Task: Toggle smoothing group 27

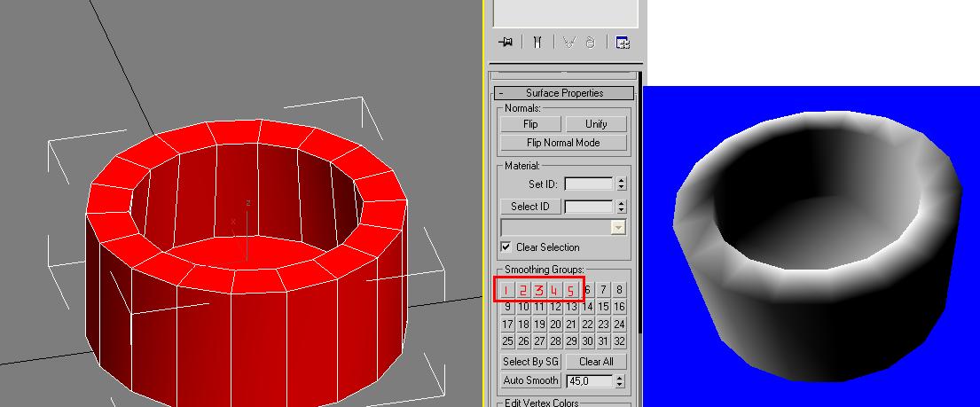Action: pyautogui.click(x=539, y=341)
